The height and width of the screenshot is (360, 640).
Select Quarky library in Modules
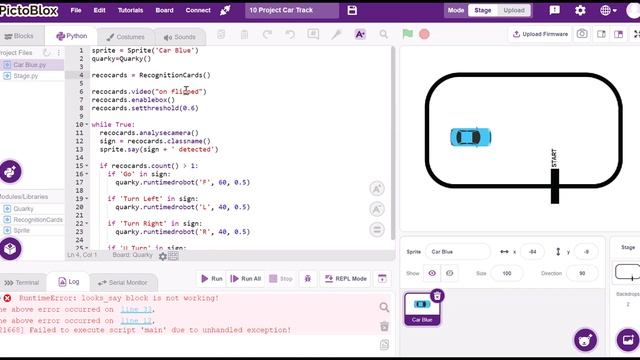[32, 209]
